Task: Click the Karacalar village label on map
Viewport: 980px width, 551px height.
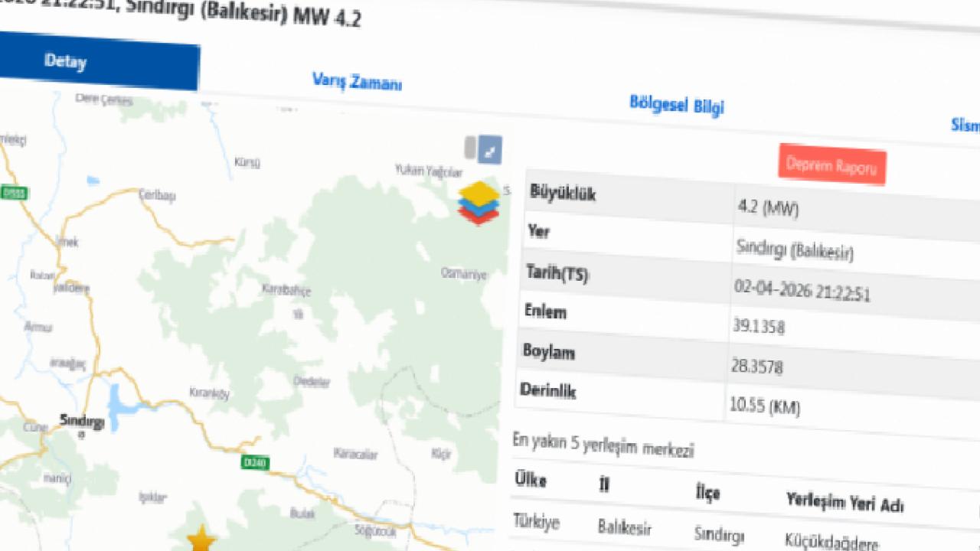Action: (x=355, y=455)
